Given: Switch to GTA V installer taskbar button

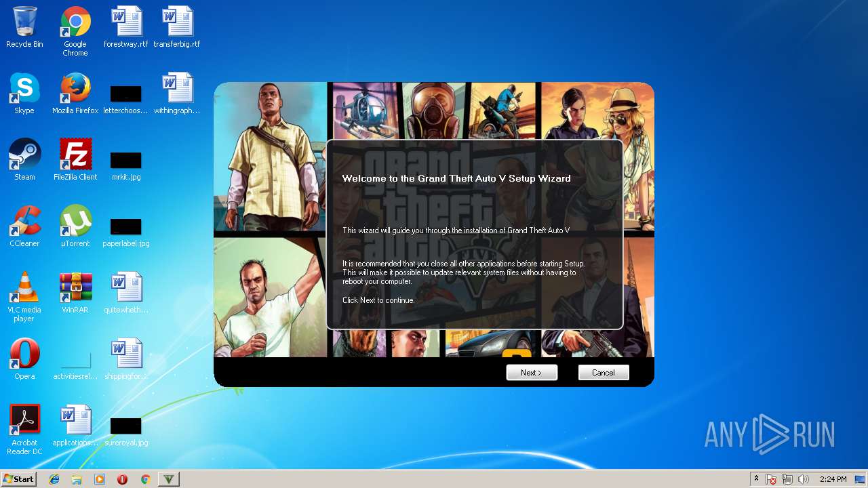Looking at the screenshot, I should (169, 479).
